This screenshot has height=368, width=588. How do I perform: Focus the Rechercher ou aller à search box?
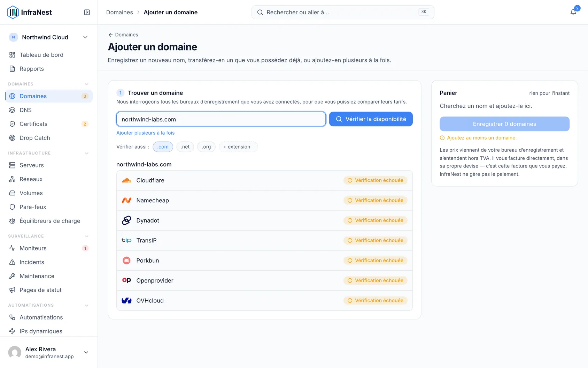[343, 12]
